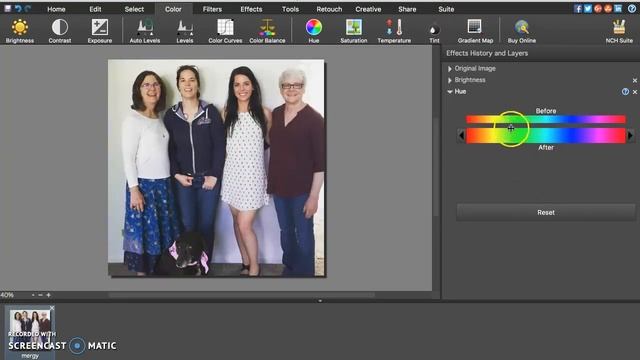Click the group photo on canvas
Image resolution: width=640 pixels, height=360 pixels.
[216, 168]
